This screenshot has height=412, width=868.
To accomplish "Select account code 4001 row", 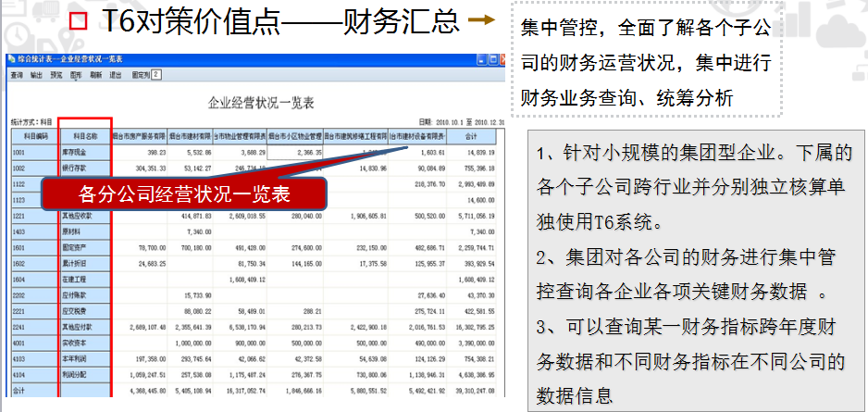I will (35, 343).
